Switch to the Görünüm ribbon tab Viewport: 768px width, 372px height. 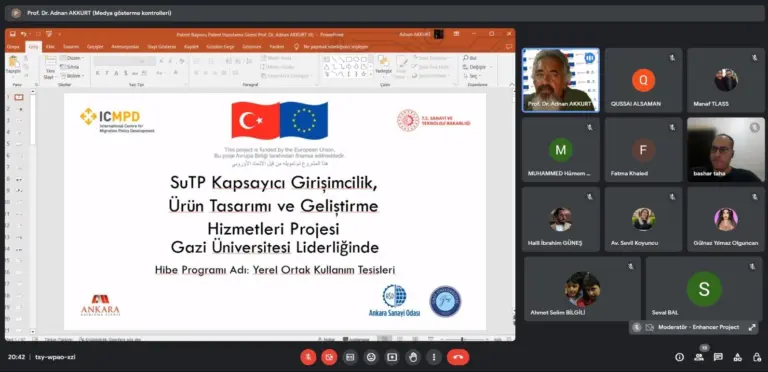(252, 47)
